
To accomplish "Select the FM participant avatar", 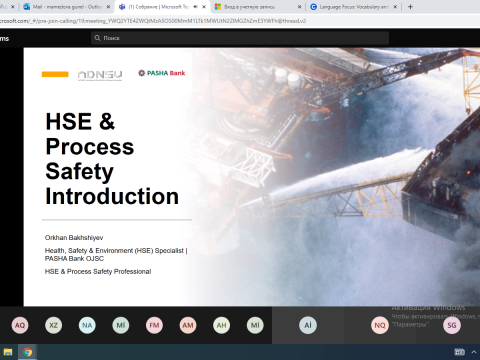I will pos(154,325).
